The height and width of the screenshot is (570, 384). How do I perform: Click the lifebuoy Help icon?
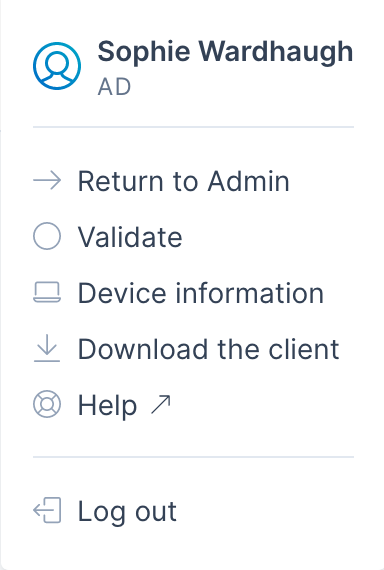[x=47, y=404]
